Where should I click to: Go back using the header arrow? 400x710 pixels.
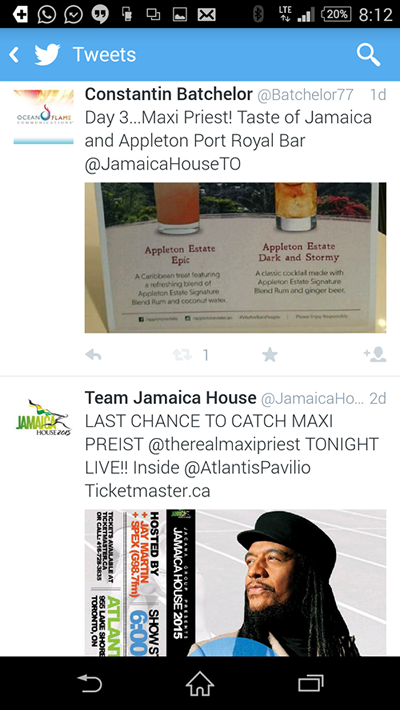pyautogui.click(x=14, y=55)
